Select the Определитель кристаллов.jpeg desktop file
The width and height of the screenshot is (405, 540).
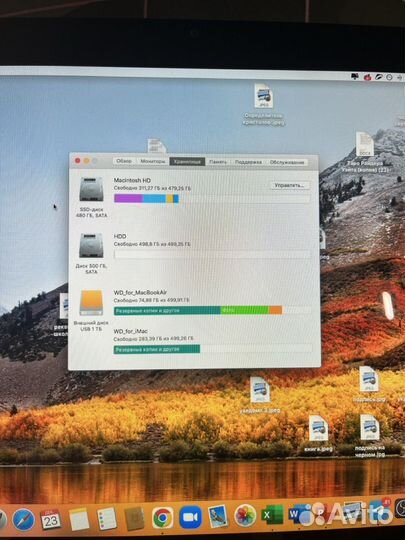tap(263, 96)
